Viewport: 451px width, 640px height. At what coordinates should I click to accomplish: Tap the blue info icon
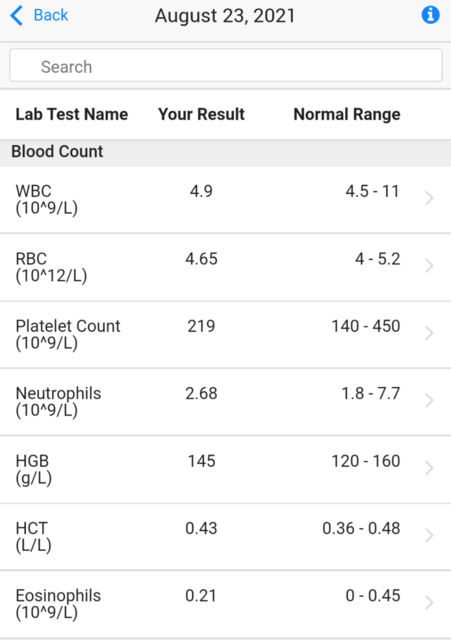tap(430, 15)
